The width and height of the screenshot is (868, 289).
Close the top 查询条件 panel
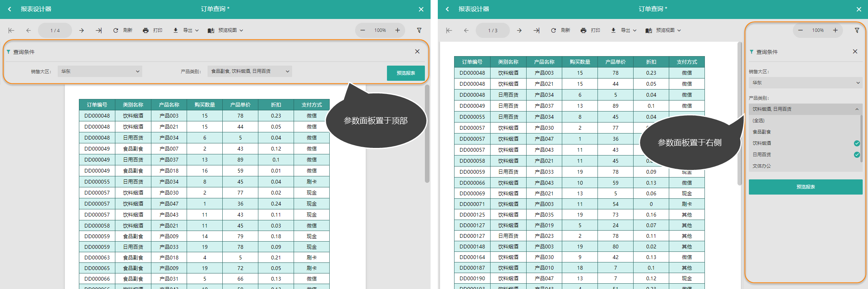click(417, 52)
